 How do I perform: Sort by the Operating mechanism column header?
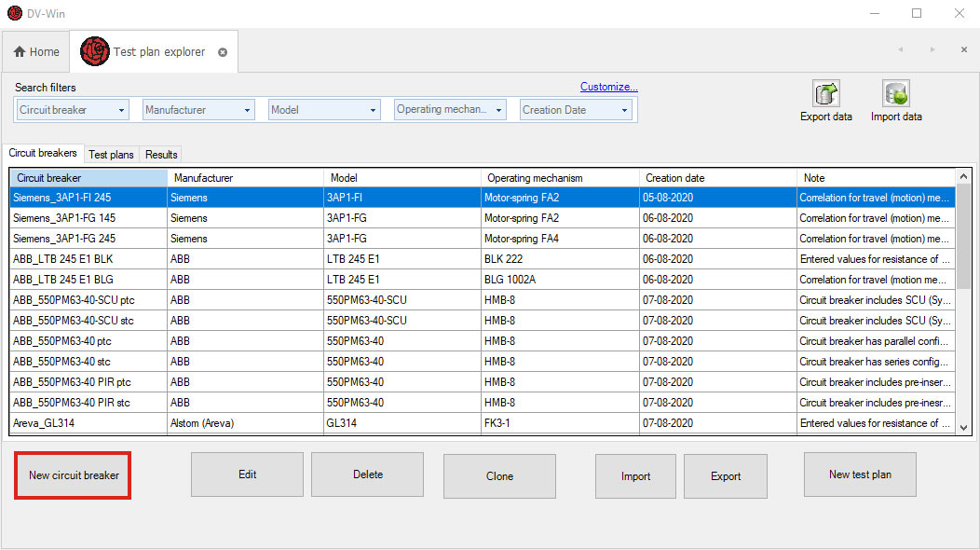coord(560,178)
